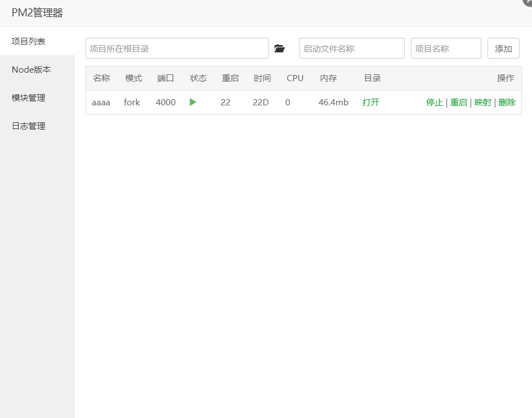Click the 重启 column header
The image size is (532, 418).
(230, 78)
